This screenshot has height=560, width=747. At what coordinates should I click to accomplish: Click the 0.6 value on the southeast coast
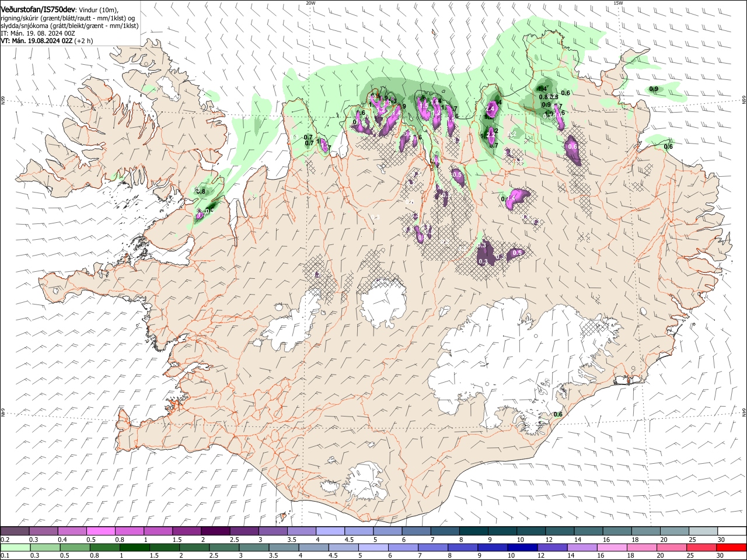click(x=558, y=415)
